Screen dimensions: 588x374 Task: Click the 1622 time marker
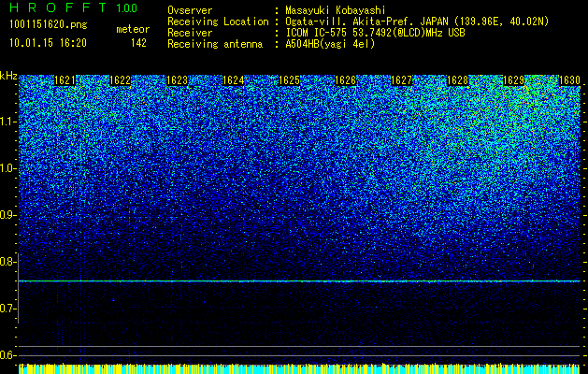click(x=121, y=80)
